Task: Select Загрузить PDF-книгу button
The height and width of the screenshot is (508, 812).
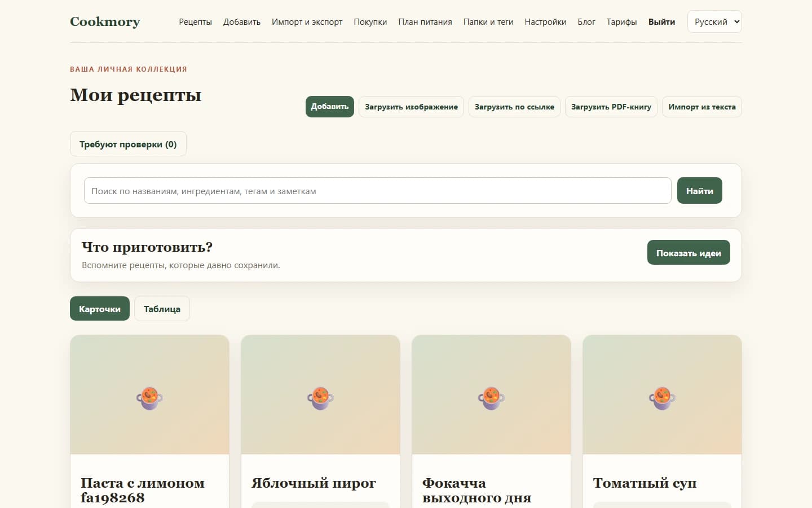Action: pyautogui.click(x=611, y=107)
